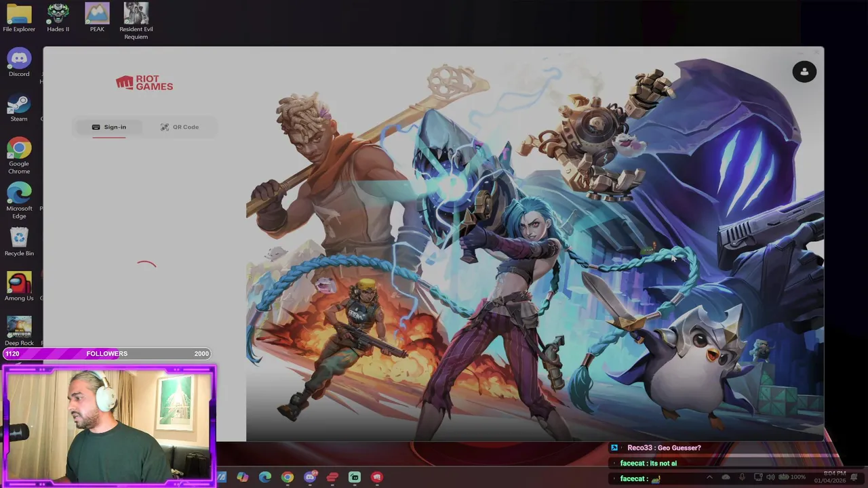868x488 pixels.
Task: Show hidden system tray icons
Action: coord(709,477)
